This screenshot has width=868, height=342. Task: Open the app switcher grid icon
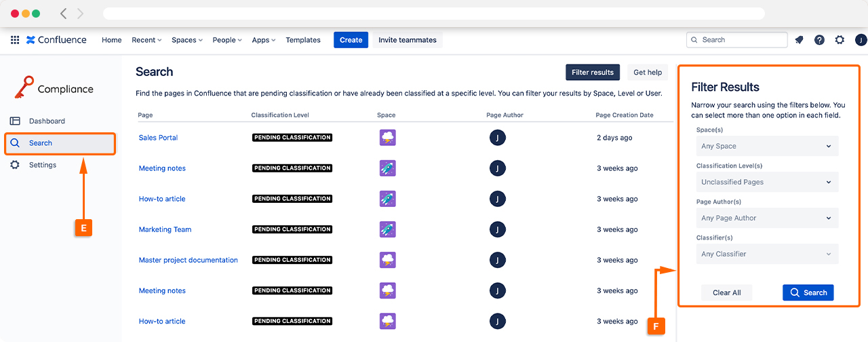point(15,40)
